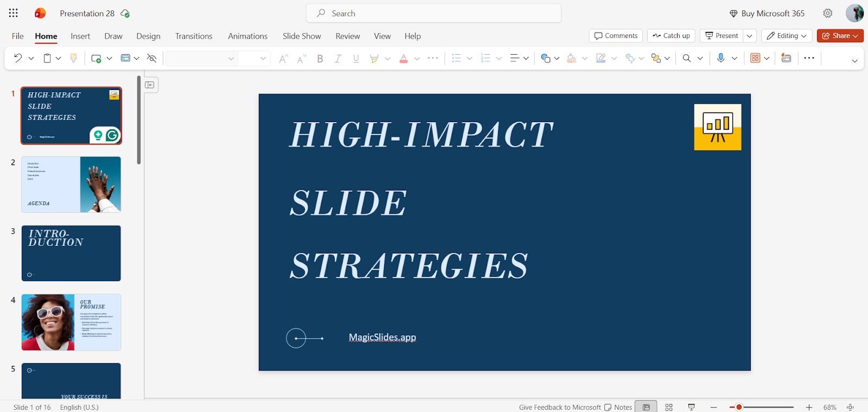Image resolution: width=868 pixels, height=412 pixels.
Task: Toggle Bold formatting
Action: click(x=320, y=59)
